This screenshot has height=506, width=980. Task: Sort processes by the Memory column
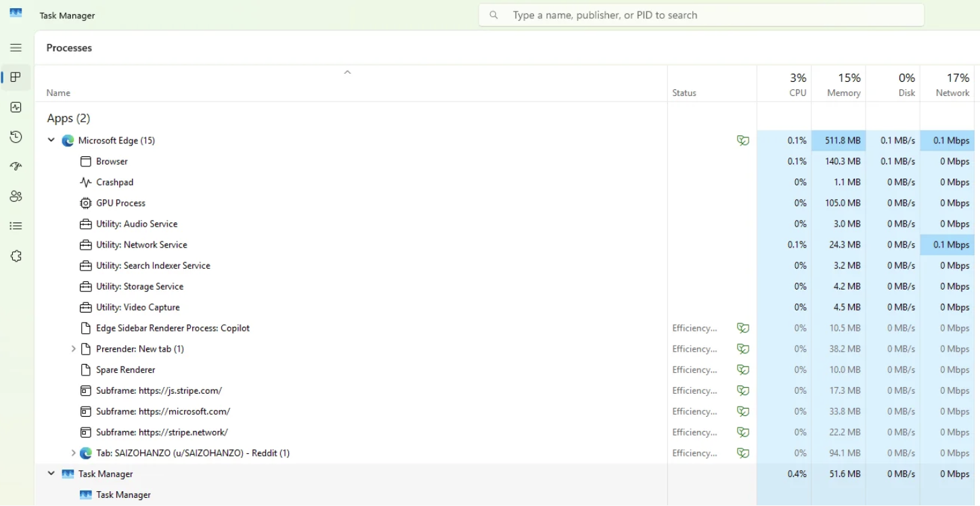pos(841,84)
